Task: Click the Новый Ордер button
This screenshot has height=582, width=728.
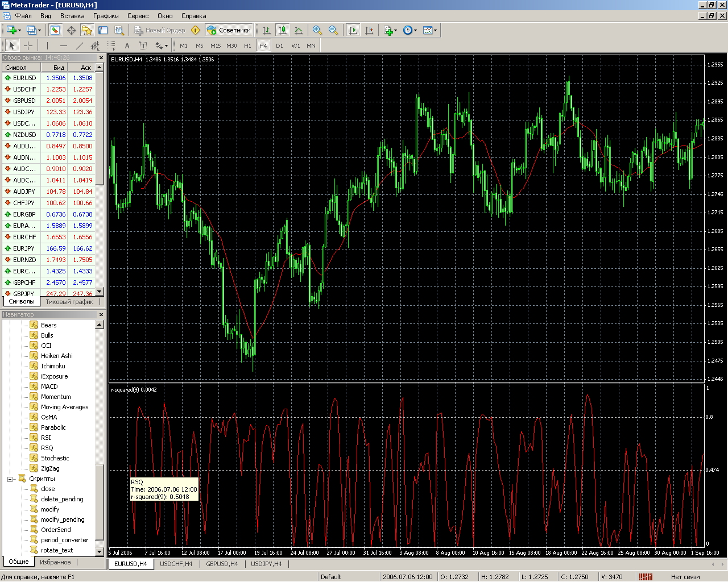Action: (x=160, y=30)
